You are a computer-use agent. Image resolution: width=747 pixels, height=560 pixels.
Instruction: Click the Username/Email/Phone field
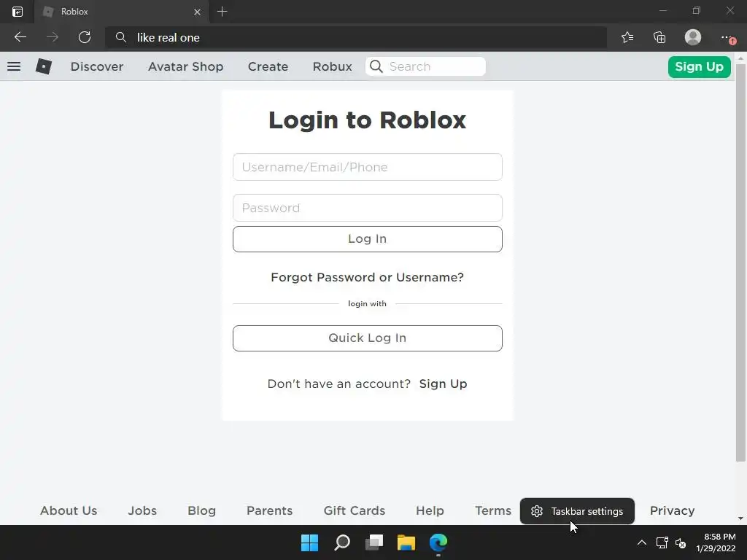coord(368,167)
